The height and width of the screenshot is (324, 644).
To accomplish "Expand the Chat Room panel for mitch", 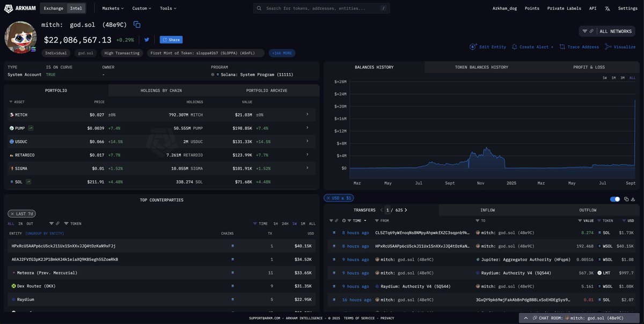I will (580, 318).
